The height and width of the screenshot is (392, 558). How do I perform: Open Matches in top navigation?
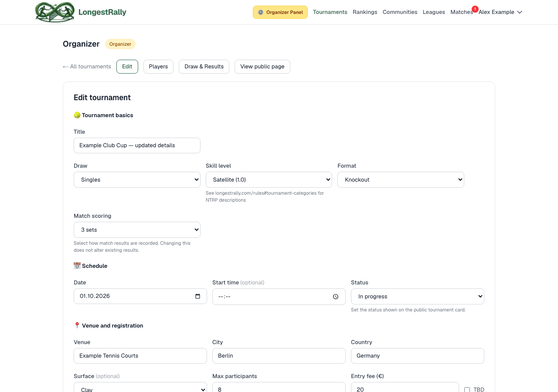tap(462, 12)
